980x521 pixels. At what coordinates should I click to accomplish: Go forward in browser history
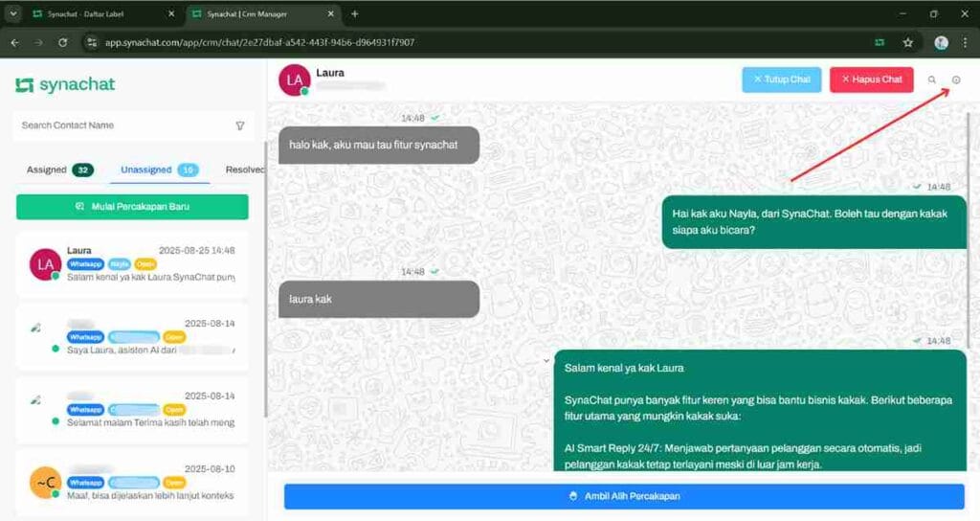38,42
